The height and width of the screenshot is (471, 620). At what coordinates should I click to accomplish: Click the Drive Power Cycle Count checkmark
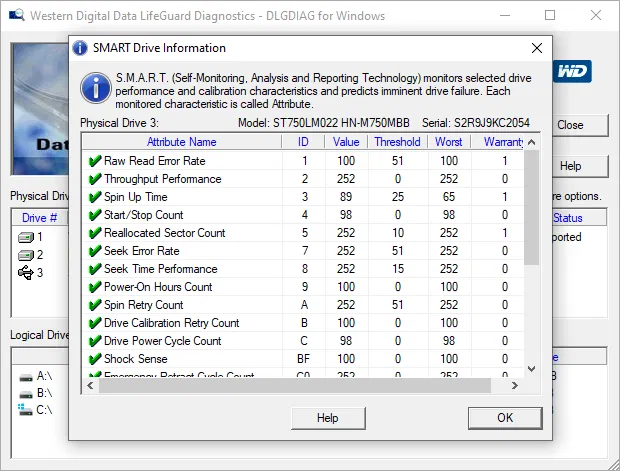tap(95, 341)
